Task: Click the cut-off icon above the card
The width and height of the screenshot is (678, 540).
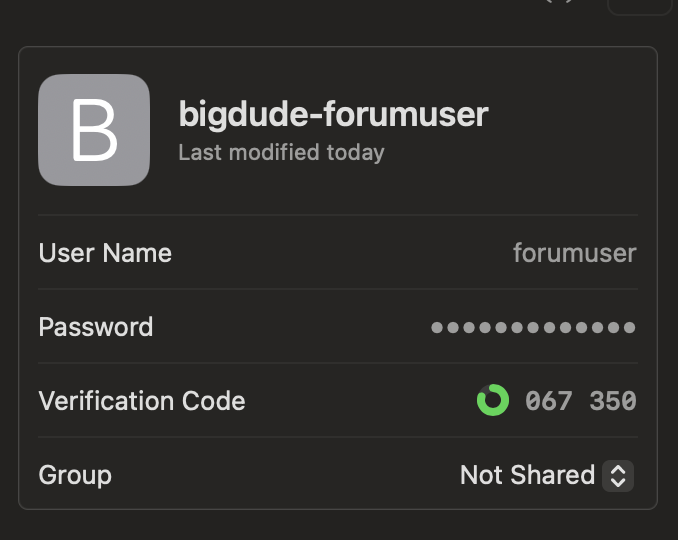Action: coord(559,2)
